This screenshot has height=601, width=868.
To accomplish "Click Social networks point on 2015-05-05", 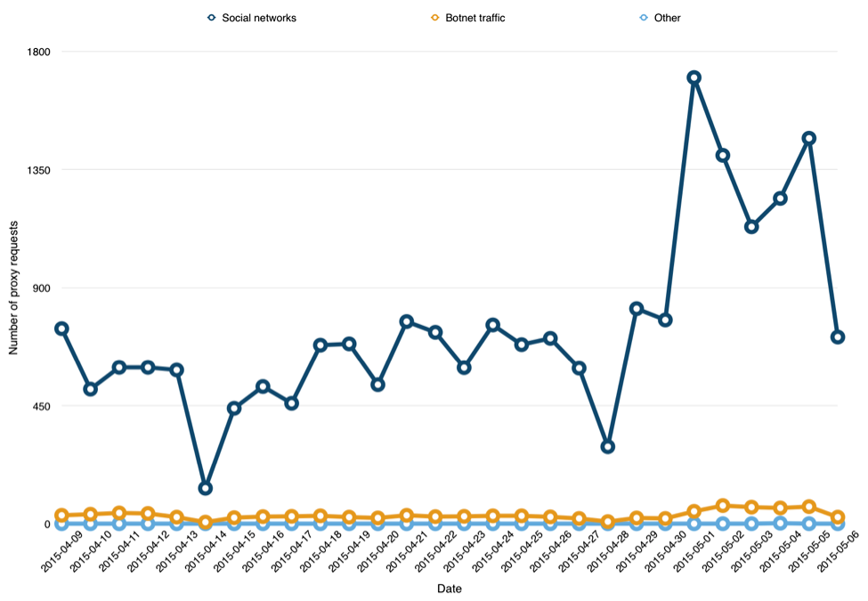I will (808, 138).
